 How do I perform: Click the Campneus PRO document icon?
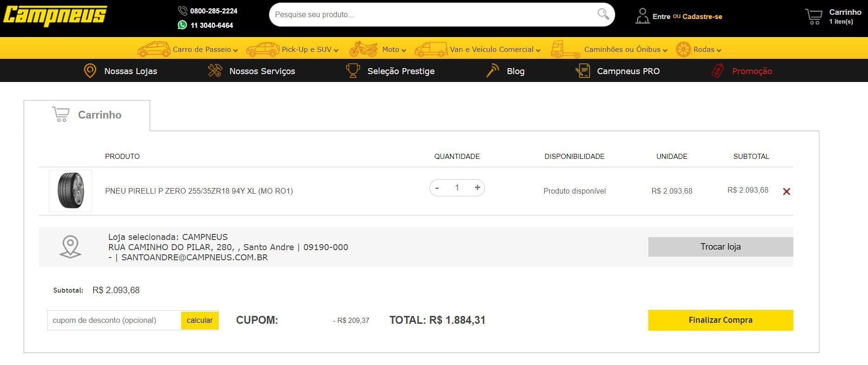583,71
